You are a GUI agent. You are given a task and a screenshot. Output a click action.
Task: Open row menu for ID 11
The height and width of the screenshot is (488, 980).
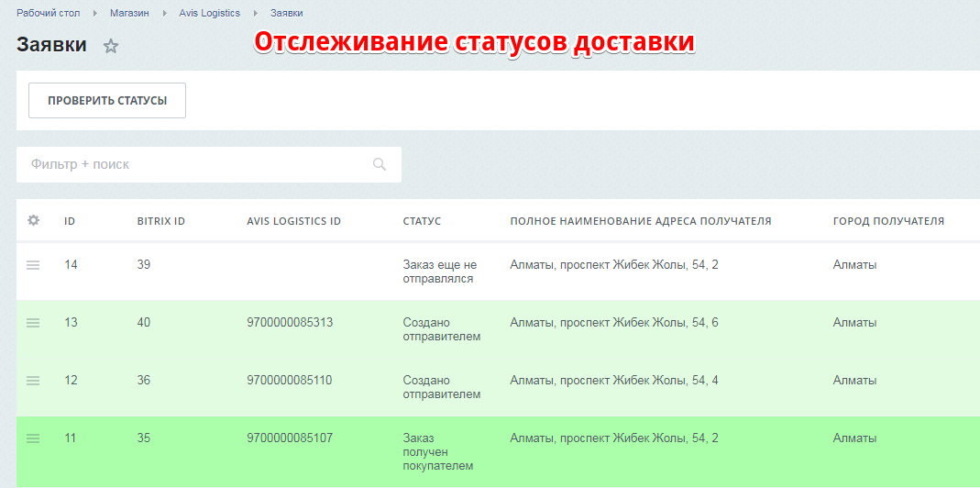point(33,438)
